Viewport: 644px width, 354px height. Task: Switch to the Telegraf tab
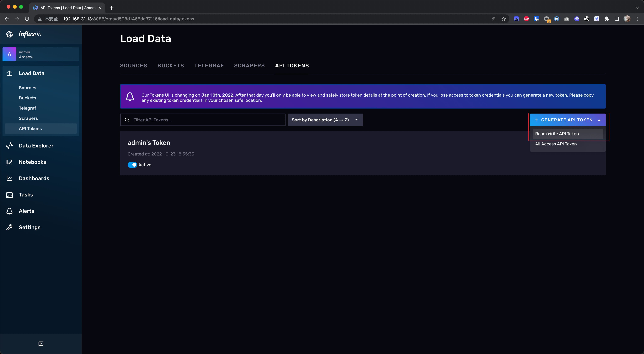point(209,66)
